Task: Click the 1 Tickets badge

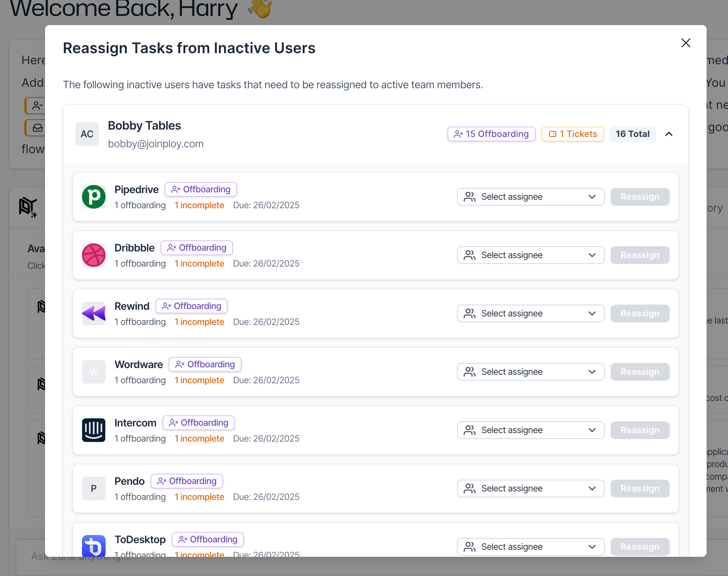Action: (x=572, y=134)
